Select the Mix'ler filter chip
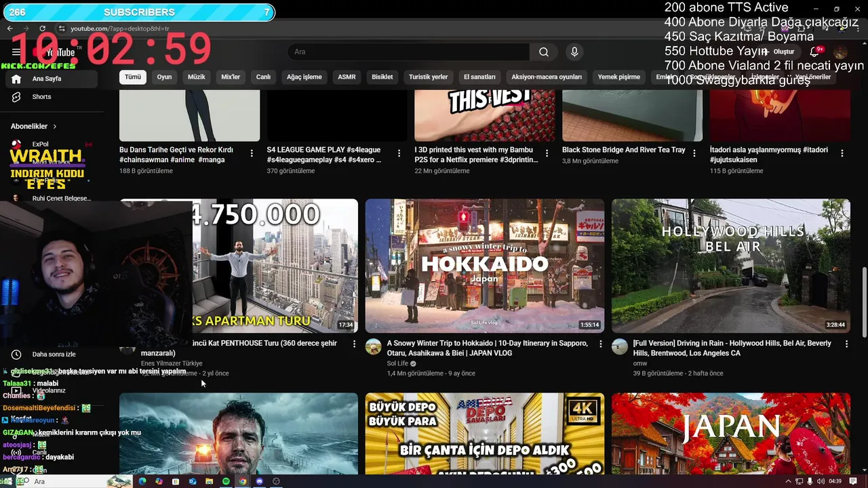Viewport: 868px width, 488px height. pos(231,77)
